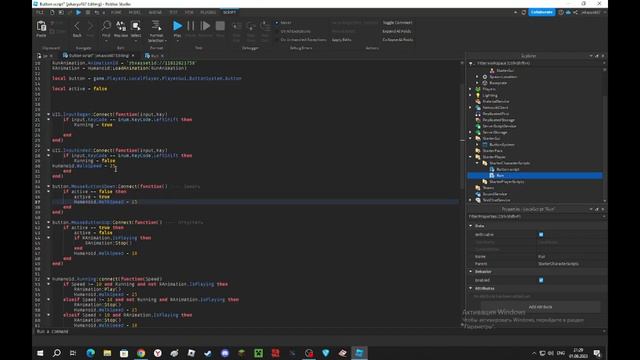Toggle the Archivable checkbox
This screenshot has width=640, height=360.
pyautogui.click(x=541, y=235)
